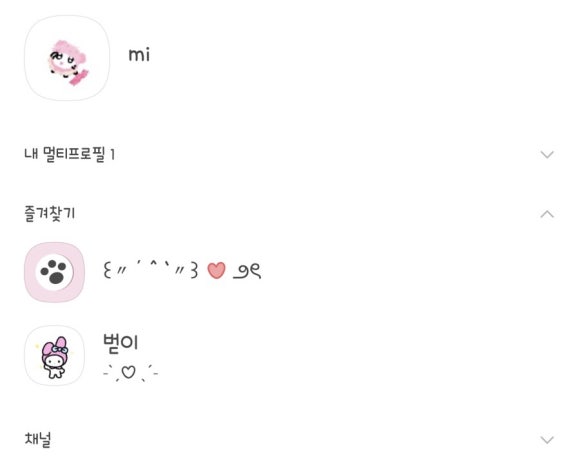Select the 내 멀티프로필 1 header label
580x474 pixels.
(x=70, y=154)
